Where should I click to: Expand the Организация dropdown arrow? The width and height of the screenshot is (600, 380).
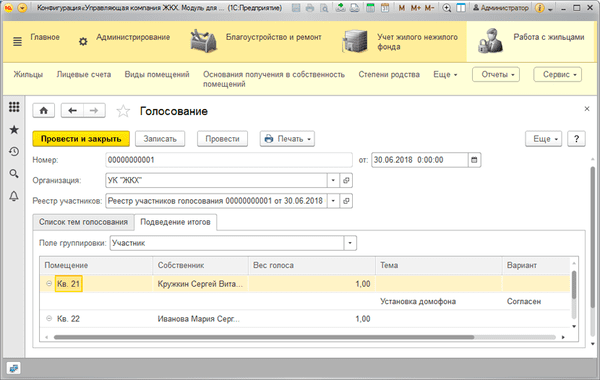tap(333, 180)
